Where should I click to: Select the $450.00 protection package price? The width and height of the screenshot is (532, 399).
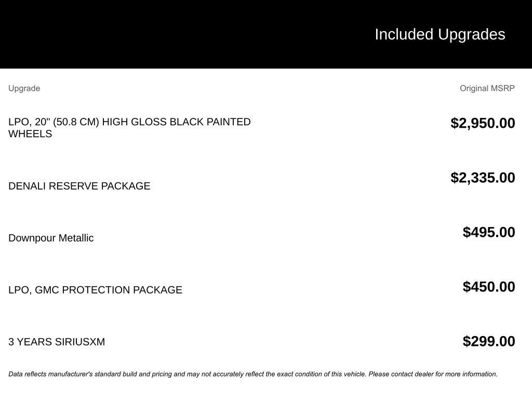click(489, 287)
